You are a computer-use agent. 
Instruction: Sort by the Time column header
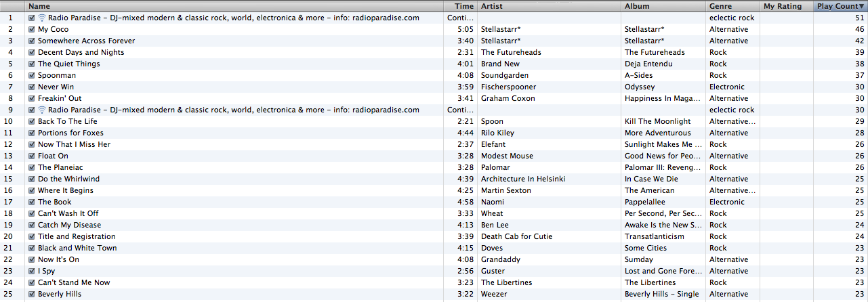(x=461, y=6)
